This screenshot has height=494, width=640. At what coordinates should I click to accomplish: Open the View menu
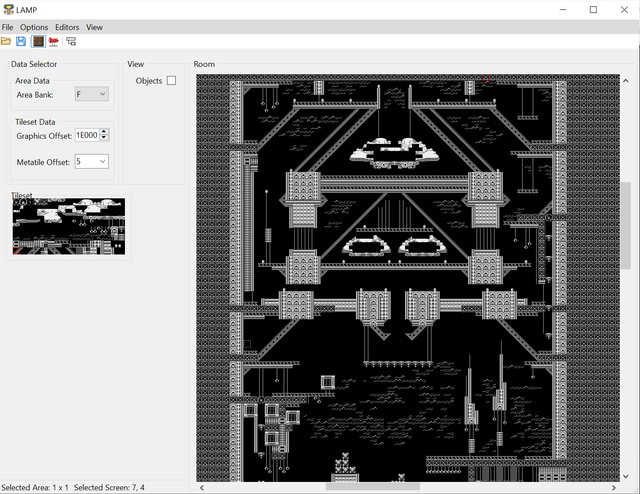point(94,27)
